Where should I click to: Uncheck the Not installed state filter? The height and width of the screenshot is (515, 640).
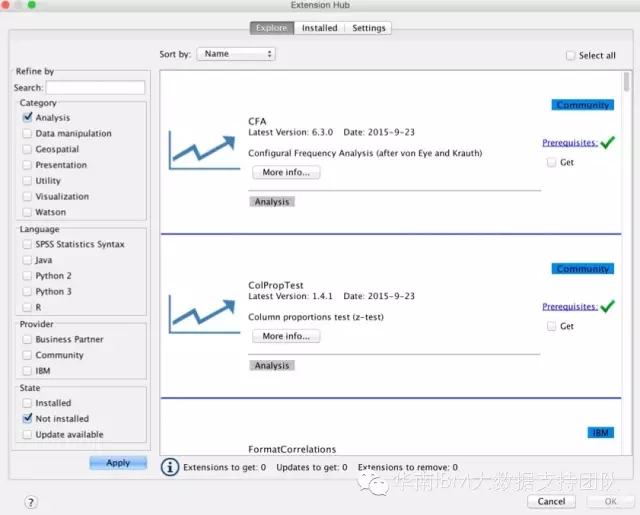27,418
